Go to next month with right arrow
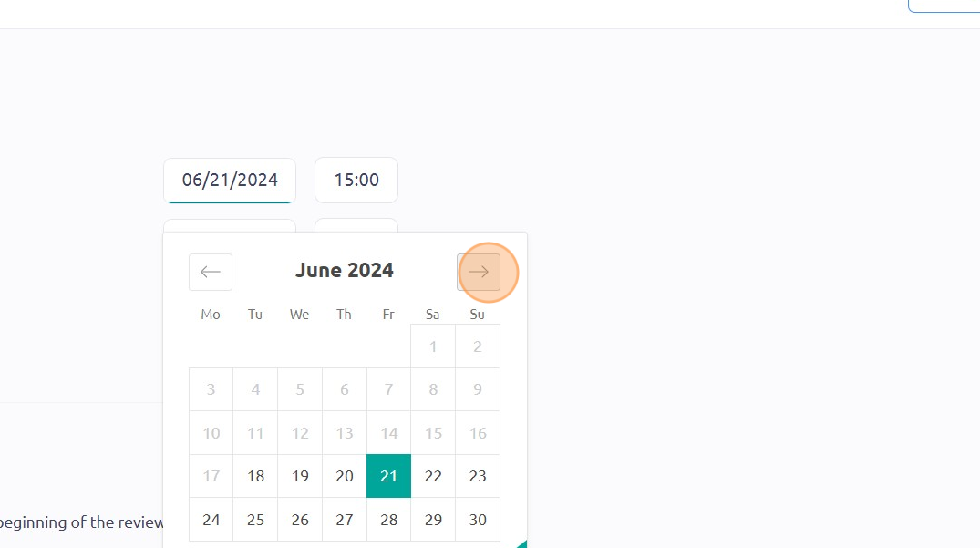Screen dimensions: 980x548 478,272
